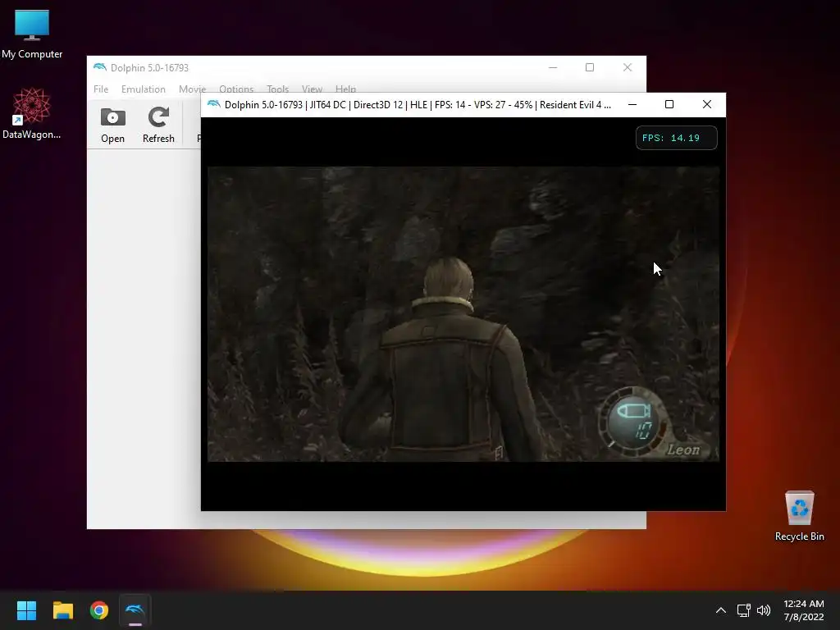Click the volume speaker icon in system tray
The width and height of the screenshot is (840, 630).
pos(764,610)
